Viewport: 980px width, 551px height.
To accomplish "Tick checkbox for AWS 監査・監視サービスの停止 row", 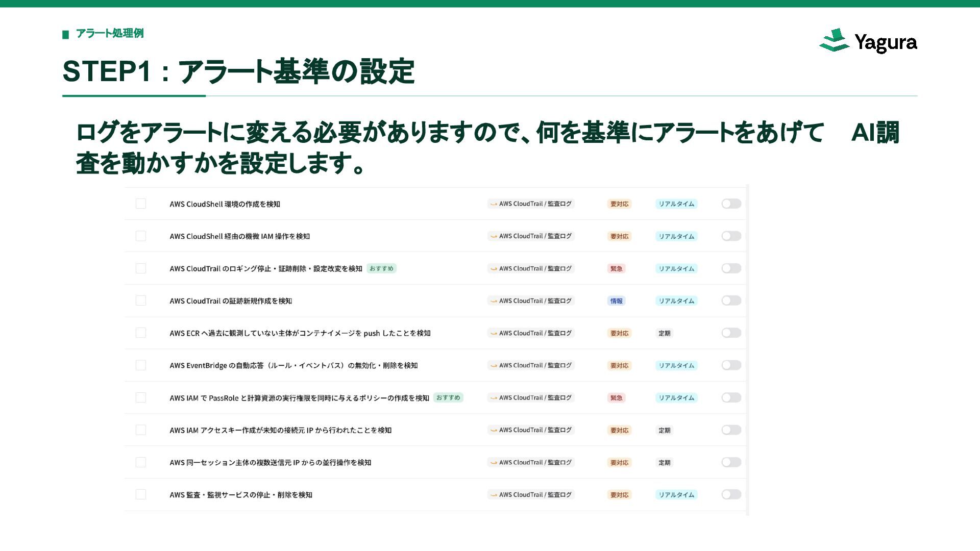I will tap(141, 494).
